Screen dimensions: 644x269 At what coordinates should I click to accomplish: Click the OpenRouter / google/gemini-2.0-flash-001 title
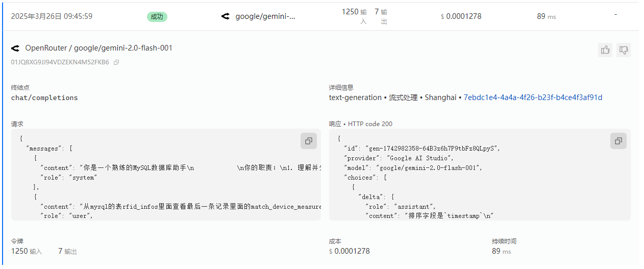tap(99, 48)
